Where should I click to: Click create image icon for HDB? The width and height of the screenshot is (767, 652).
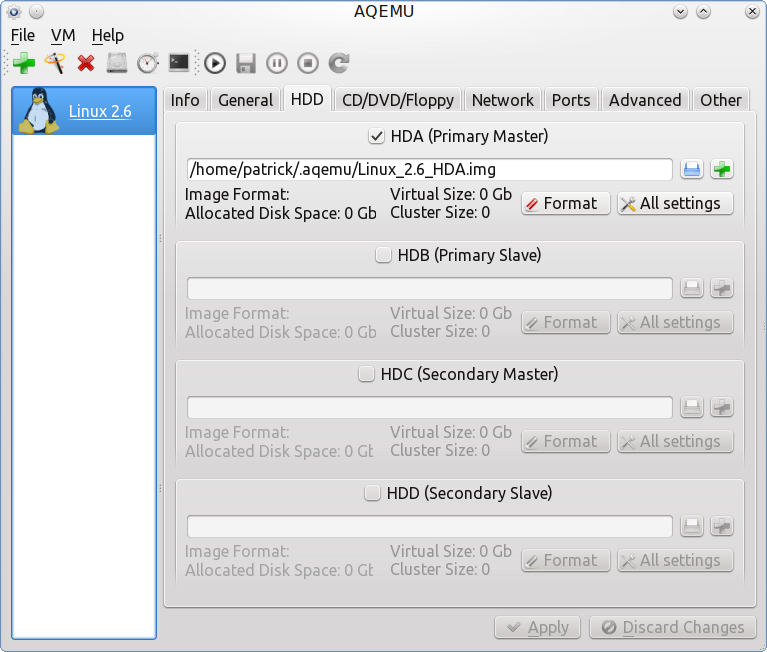pyautogui.click(x=722, y=288)
